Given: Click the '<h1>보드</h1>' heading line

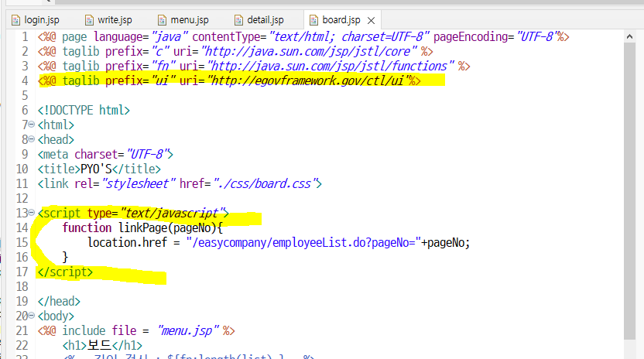Looking at the screenshot, I should click(102, 345).
